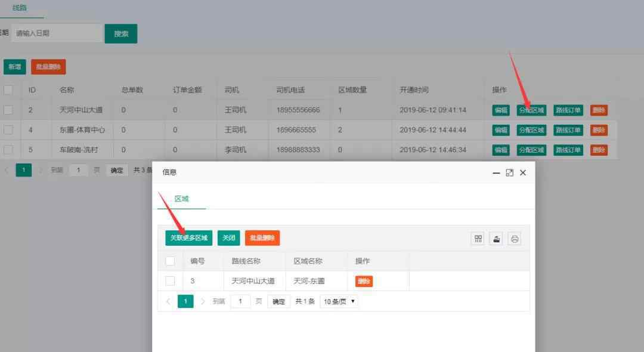Click the 新增 button
This screenshot has height=352, width=644.
click(x=15, y=67)
